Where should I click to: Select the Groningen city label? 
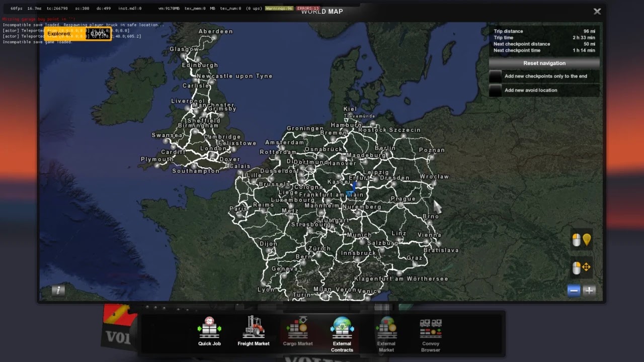(x=305, y=128)
